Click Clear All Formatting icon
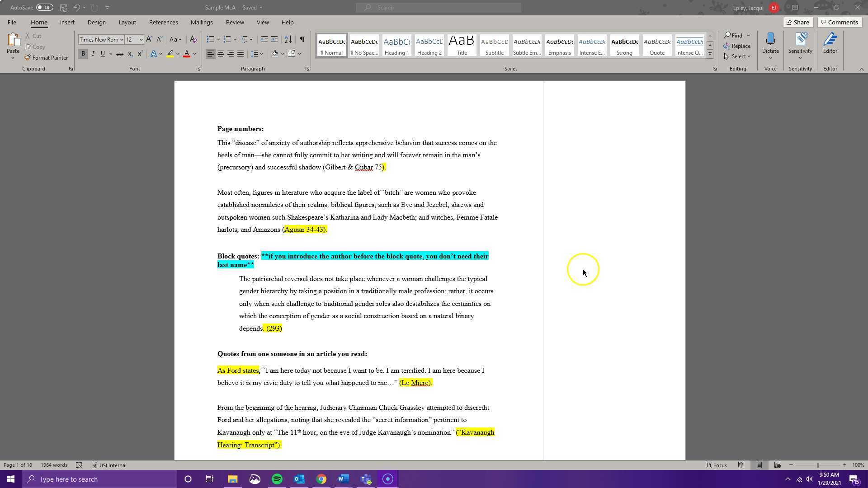Viewport: 868px width, 488px height. point(193,39)
